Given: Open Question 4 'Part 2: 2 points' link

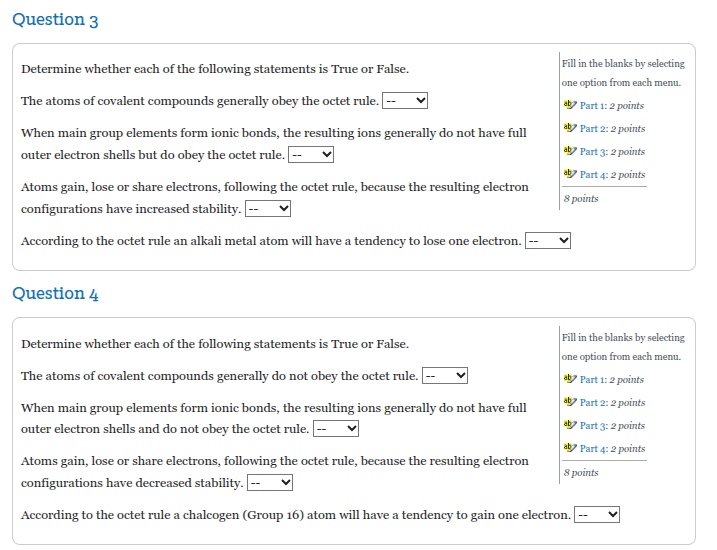Looking at the screenshot, I should tap(612, 402).
